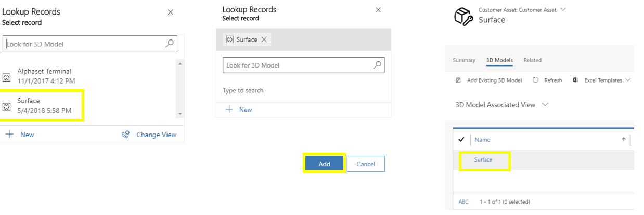This screenshot has height=215, width=644.
Task: Click the Cancel button
Action: (x=366, y=164)
